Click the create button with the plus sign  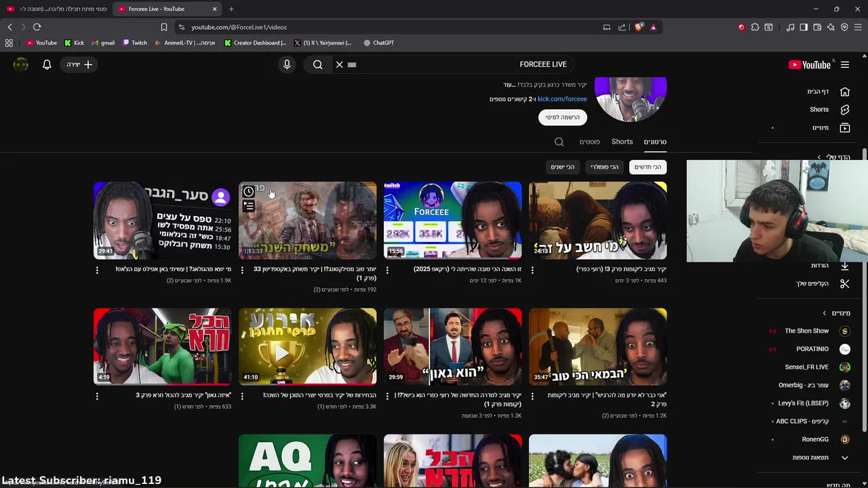click(79, 64)
